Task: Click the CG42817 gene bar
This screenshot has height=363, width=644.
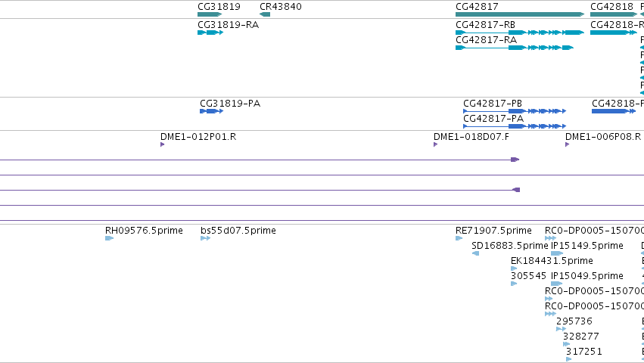Action: [x=520, y=14]
